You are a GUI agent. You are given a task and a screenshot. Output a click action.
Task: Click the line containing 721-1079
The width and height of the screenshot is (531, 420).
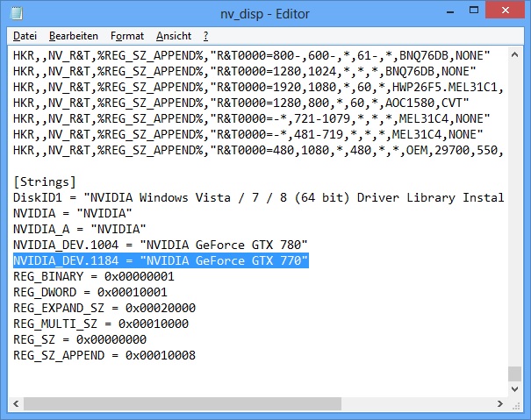tap(252, 118)
